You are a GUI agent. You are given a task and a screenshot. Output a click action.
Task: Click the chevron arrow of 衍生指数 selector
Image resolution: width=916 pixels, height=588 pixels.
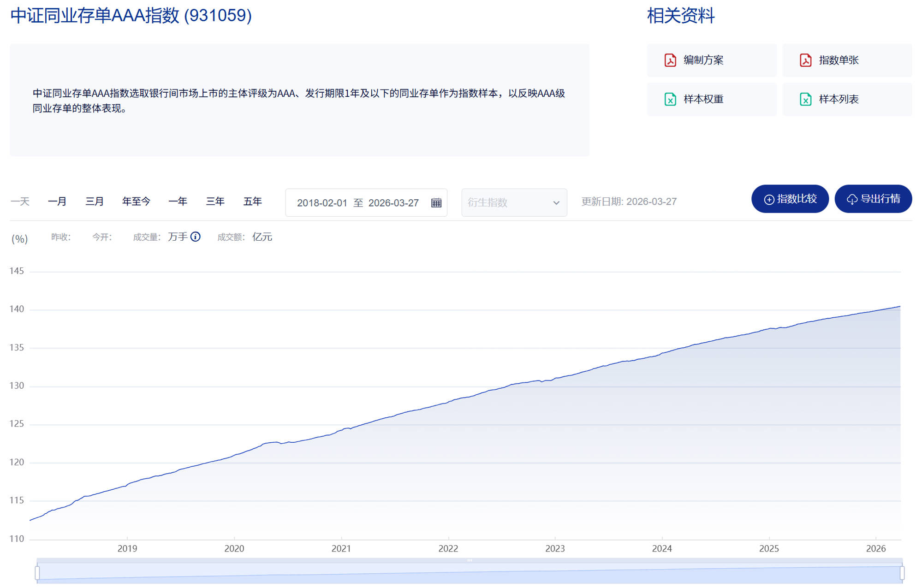click(x=556, y=203)
